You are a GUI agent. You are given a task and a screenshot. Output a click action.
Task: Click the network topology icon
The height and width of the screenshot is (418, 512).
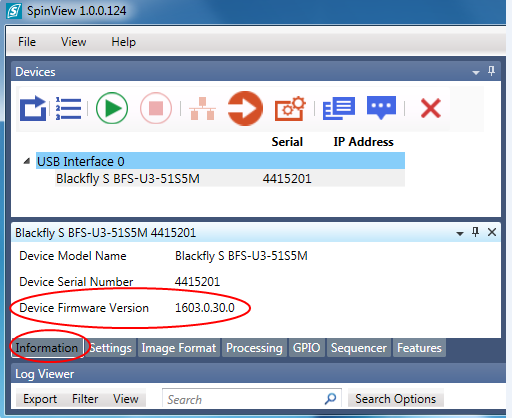click(202, 109)
